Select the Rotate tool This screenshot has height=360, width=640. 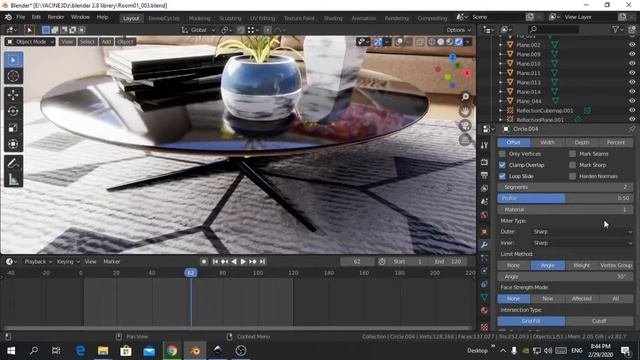click(13, 111)
